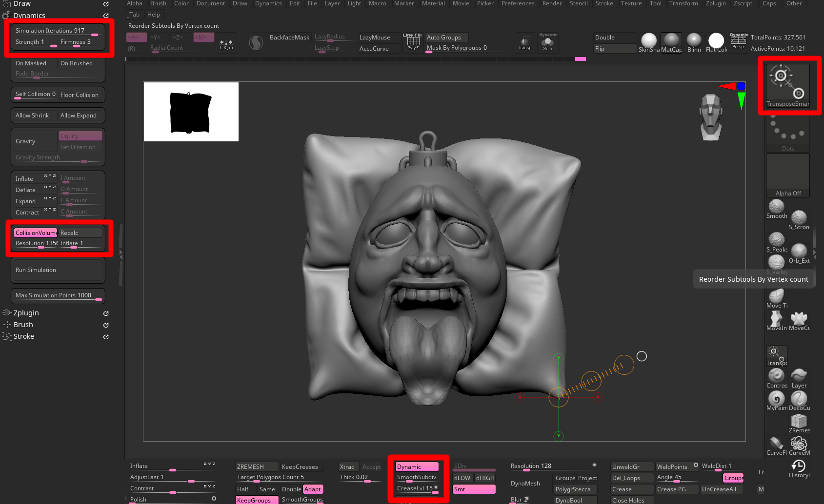Click the L.Sym local symmetry icon
Image resolution: width=824 pixels, height=504 pixels.
point(226,42)
